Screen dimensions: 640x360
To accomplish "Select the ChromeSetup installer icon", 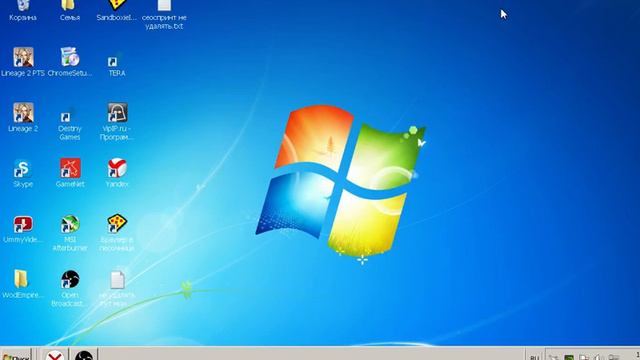I will tap(70, 62).
